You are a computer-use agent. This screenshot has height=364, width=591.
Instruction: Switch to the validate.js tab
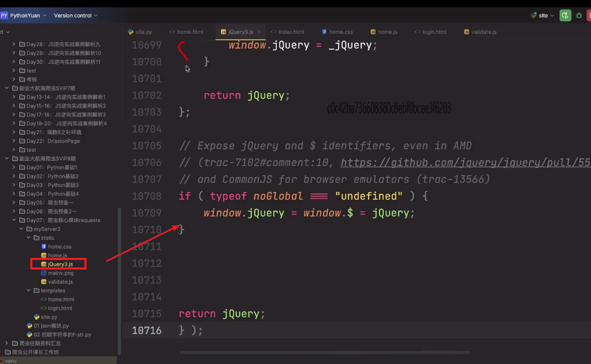click(480, 32)
